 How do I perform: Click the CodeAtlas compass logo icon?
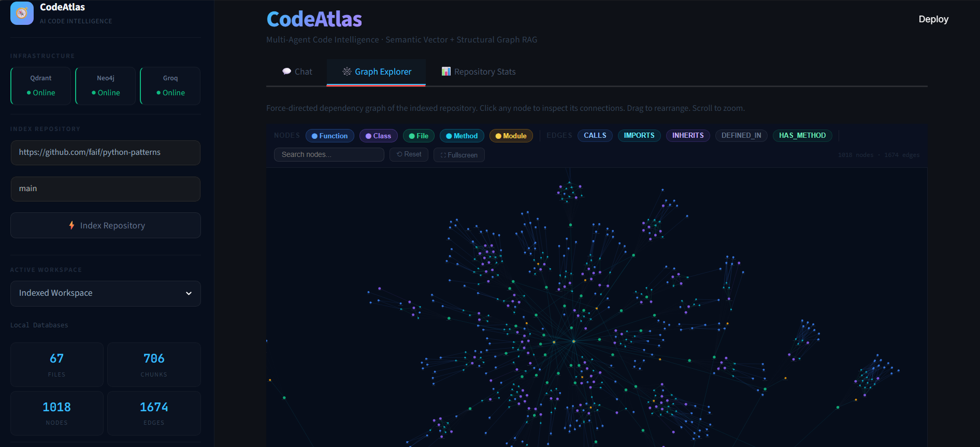pos(22,13)
